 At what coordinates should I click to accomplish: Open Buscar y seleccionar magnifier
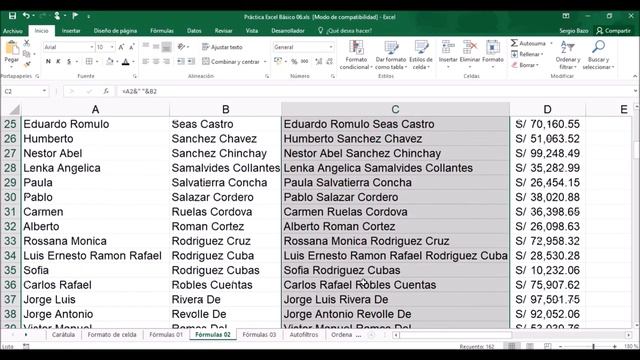[598, 55]
